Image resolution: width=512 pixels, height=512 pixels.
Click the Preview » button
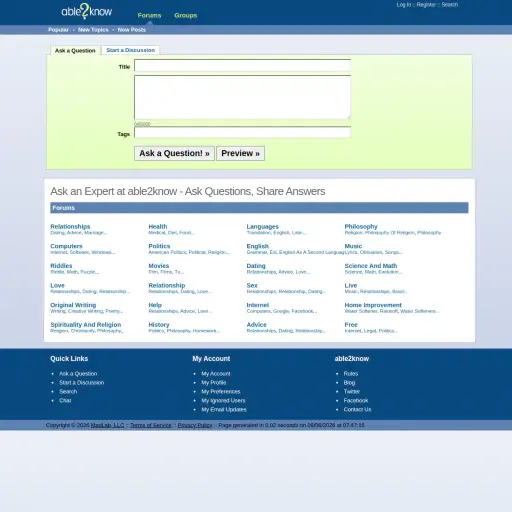[x=240, y=153]
